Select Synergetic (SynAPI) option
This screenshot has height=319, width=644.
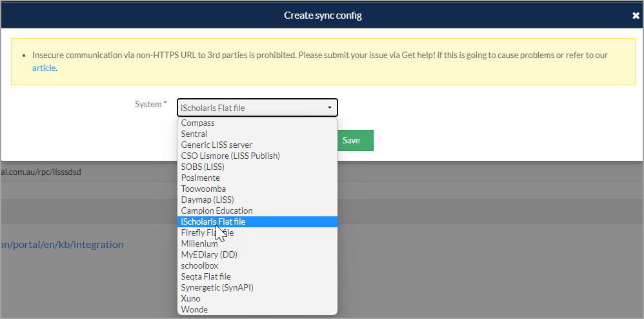(257, 287)
